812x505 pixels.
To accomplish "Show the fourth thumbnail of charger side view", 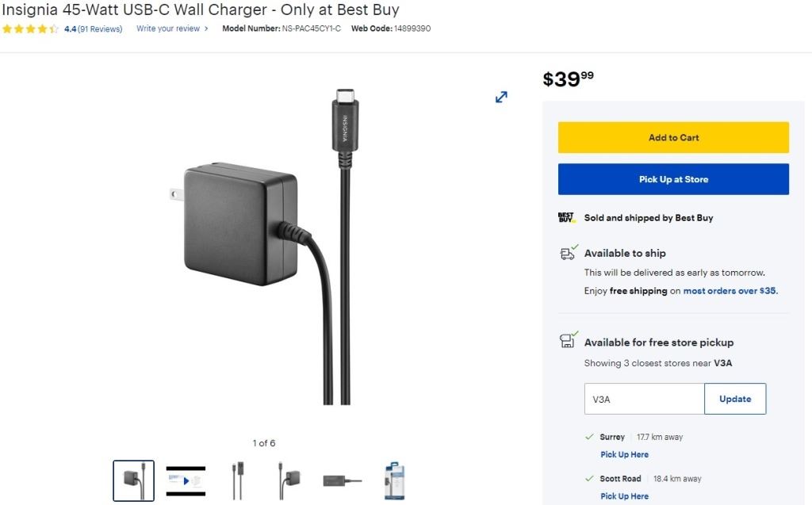I will pyautogui.click(x=289, y=480).
